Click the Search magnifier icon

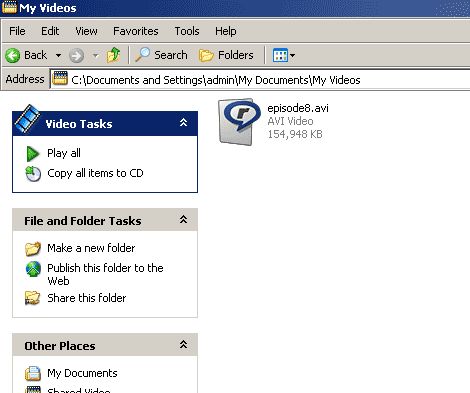point(142,55)
